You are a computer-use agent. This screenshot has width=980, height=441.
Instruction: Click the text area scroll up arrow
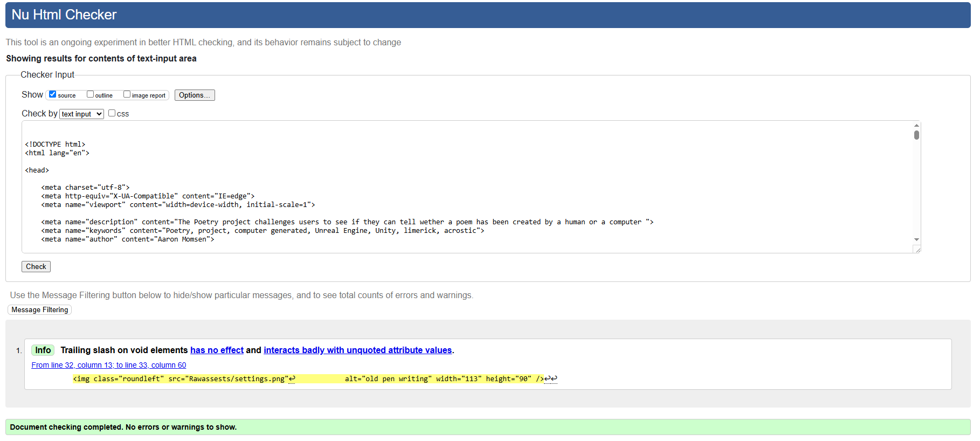point(916,125)
